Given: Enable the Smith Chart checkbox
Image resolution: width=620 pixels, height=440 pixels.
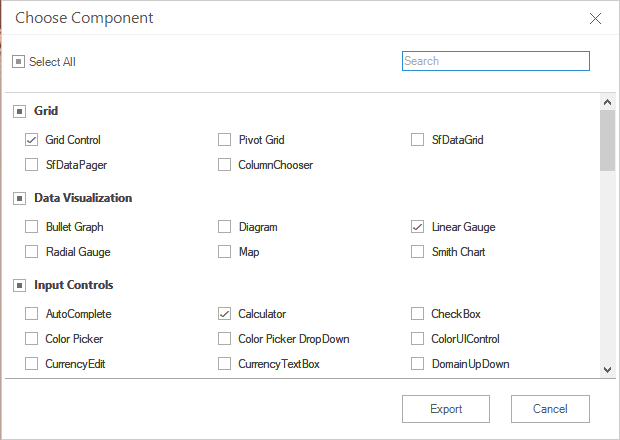Looking at the screenshot, I should click(418, 252).
